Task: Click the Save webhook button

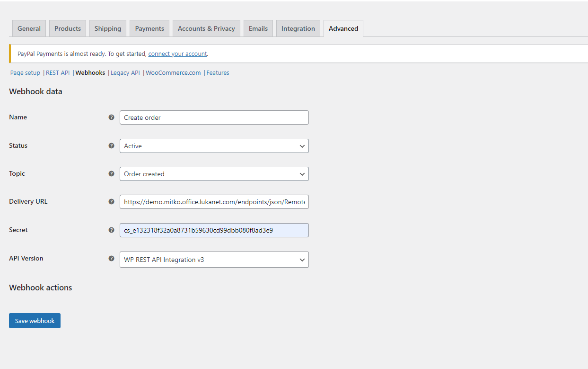Action: click(35, 321)
